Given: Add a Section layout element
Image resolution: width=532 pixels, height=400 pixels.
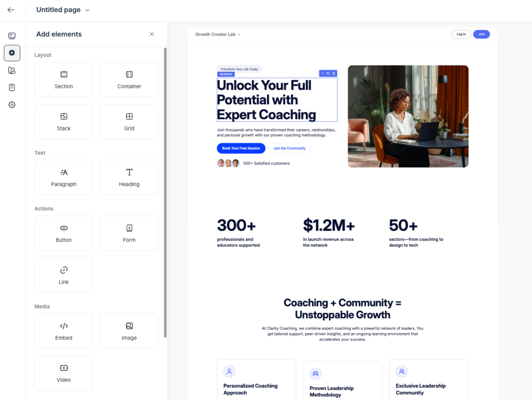Looking at the screenshot, I should click(x=63, y=79).
